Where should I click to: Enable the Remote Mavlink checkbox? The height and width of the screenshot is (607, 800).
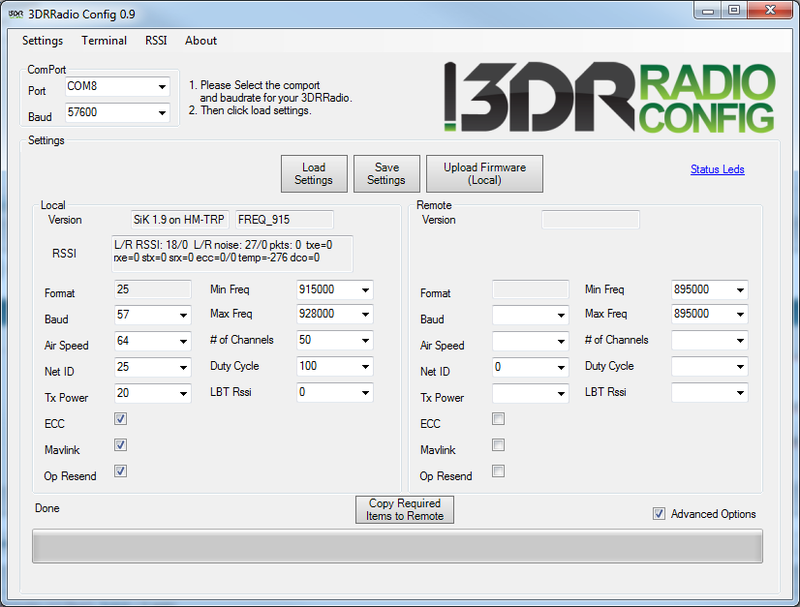pos(498,445)
